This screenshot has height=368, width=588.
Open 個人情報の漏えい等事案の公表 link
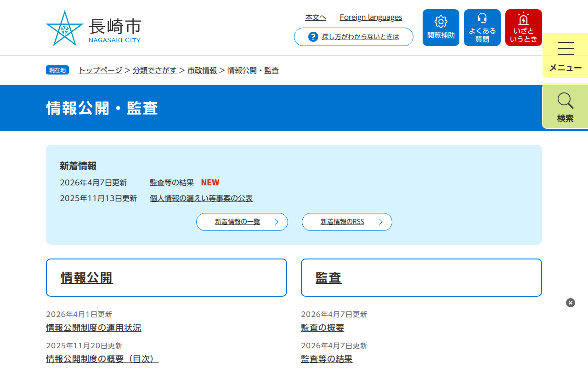pyautogui.click(x=201, y=199)
